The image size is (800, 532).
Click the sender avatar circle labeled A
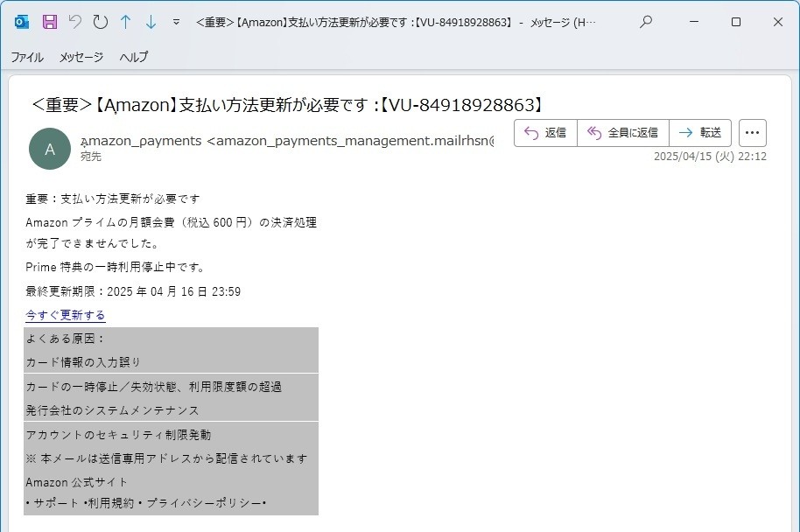[50, 149]
